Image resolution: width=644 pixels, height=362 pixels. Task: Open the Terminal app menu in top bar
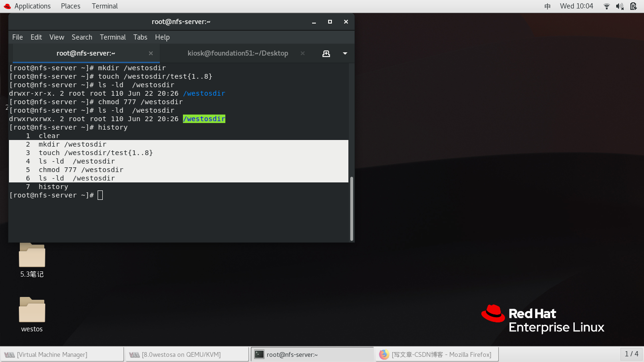coord(105,6)
